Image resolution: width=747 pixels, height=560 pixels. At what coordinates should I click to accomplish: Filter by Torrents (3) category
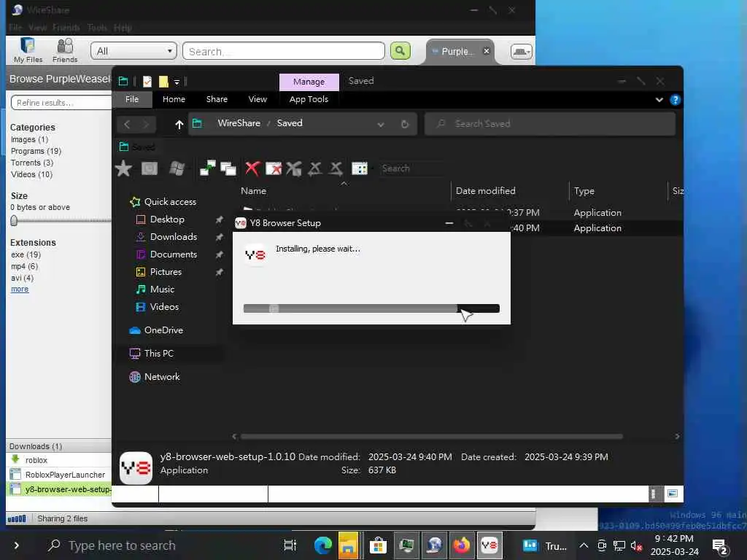click(x=32, y=163)
